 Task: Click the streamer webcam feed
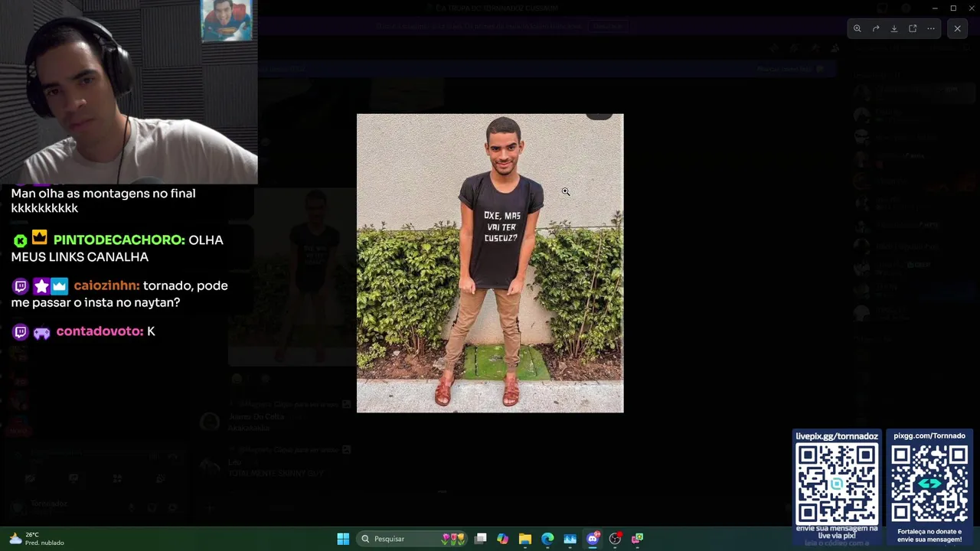[129, 92]
